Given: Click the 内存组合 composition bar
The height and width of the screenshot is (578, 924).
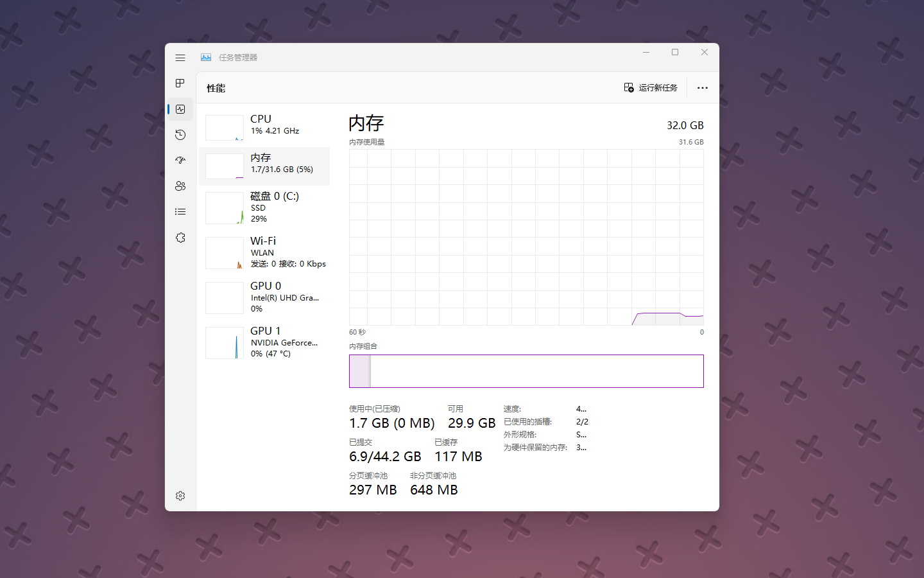Looking at the screenshot, I should [526, 371].
